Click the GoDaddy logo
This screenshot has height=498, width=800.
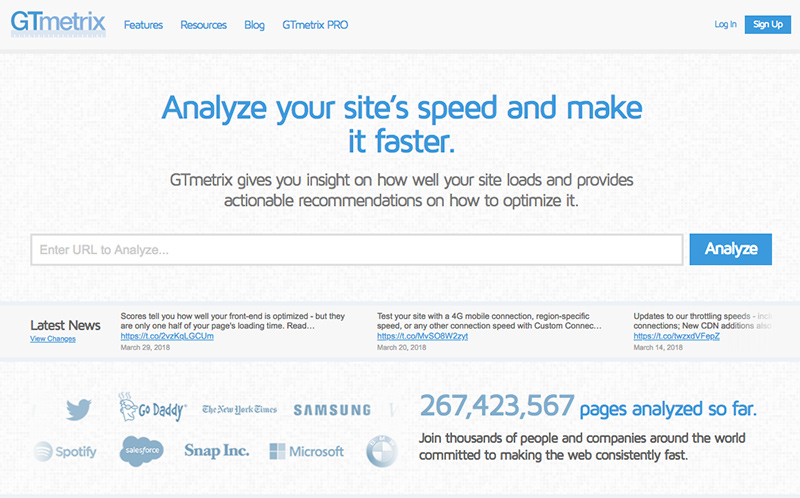tap(152, 407)
